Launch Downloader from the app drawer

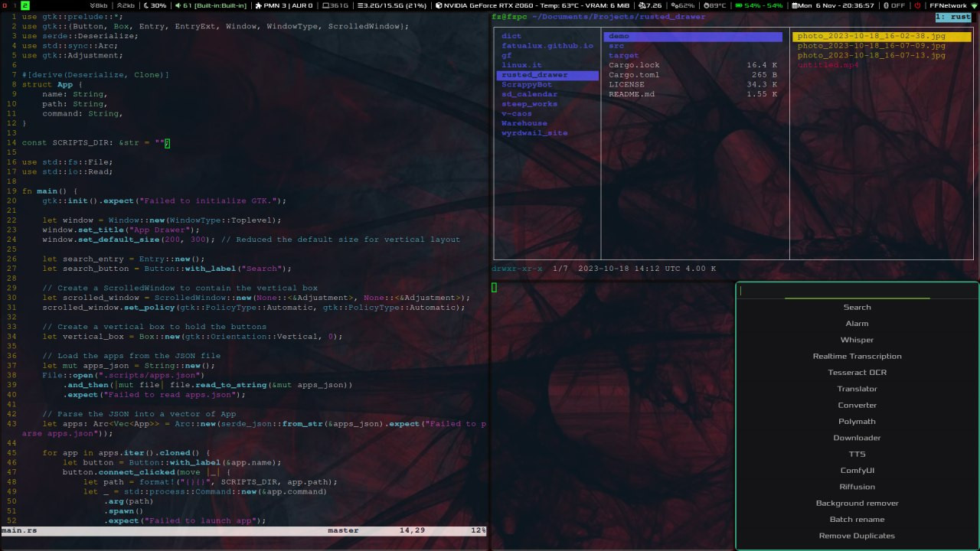tap(857, 438)
